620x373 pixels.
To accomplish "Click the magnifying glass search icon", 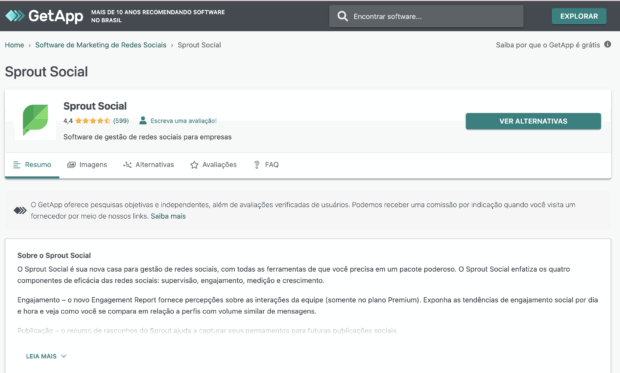I will coord(342,16).
